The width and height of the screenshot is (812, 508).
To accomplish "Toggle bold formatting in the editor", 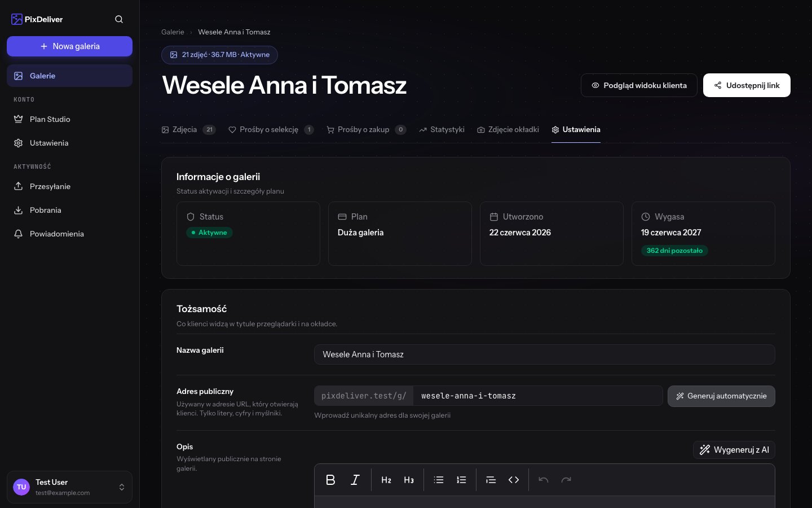I will click(331, 480).
